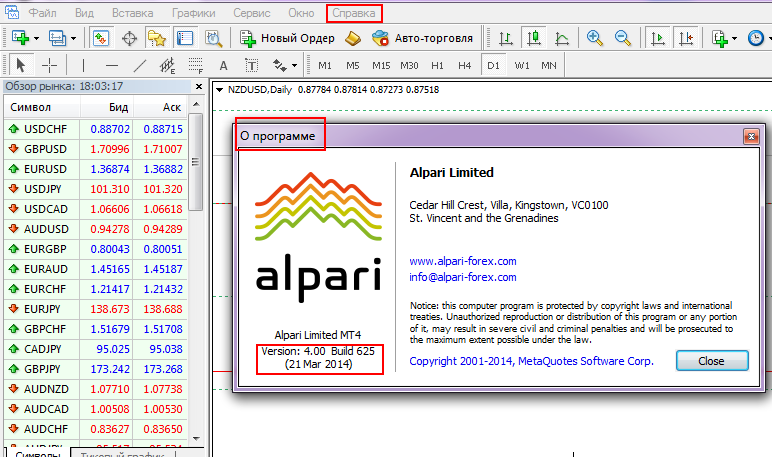Viewport: 772px width, 457px height.
Task: Expand the Arrows dropdown arrow
Action: [294, 65]
